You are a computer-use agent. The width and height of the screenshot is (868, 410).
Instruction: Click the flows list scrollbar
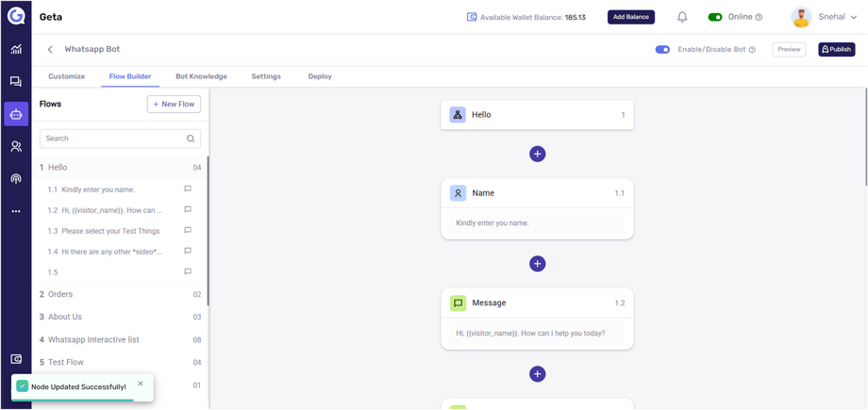[209, 230]
